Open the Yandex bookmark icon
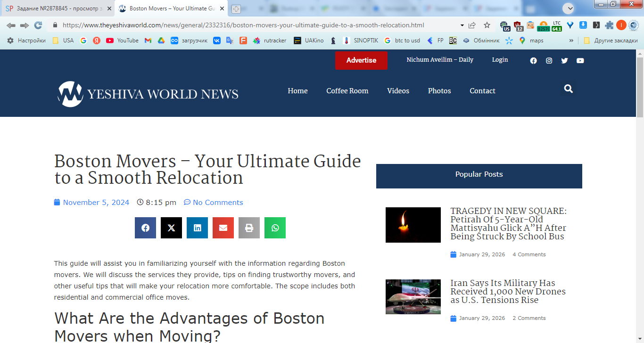Viewport: 644px width, 343px height. point(97,41)
